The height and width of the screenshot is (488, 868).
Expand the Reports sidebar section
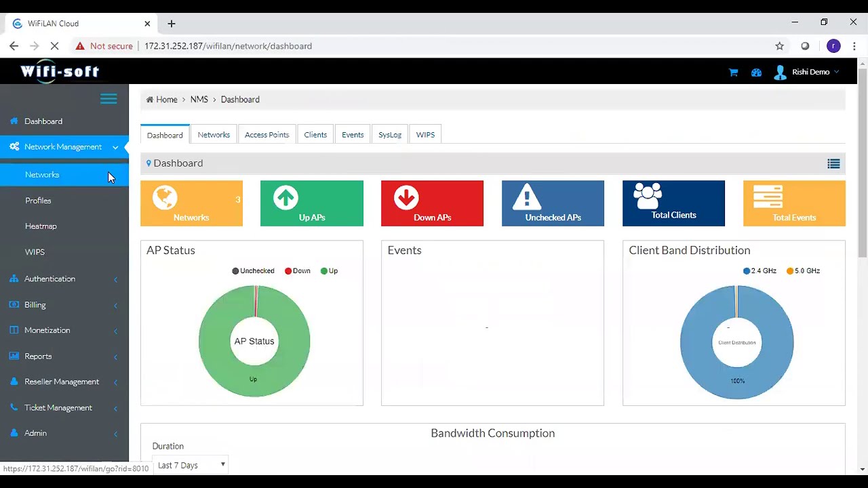coord(64,357)
